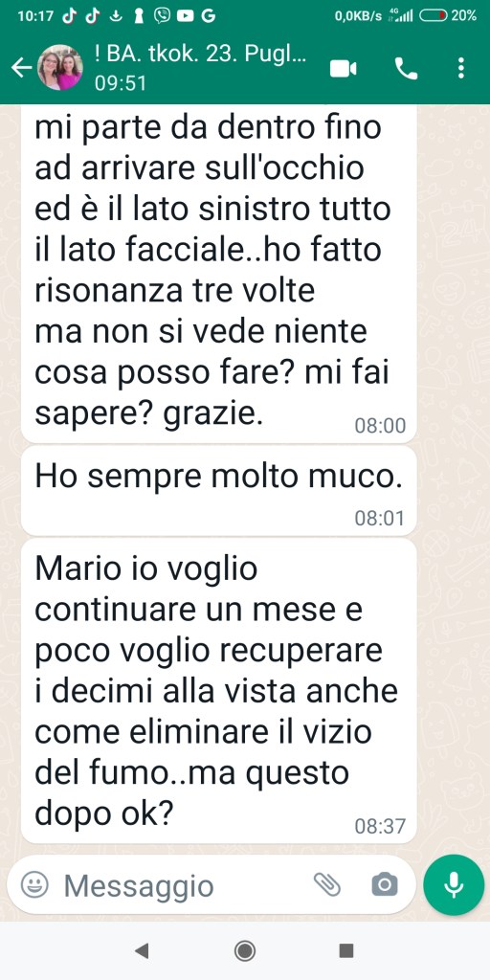The image size is (490, 980).
Task: Open the contact profile picture
Action: coord(60,68)
